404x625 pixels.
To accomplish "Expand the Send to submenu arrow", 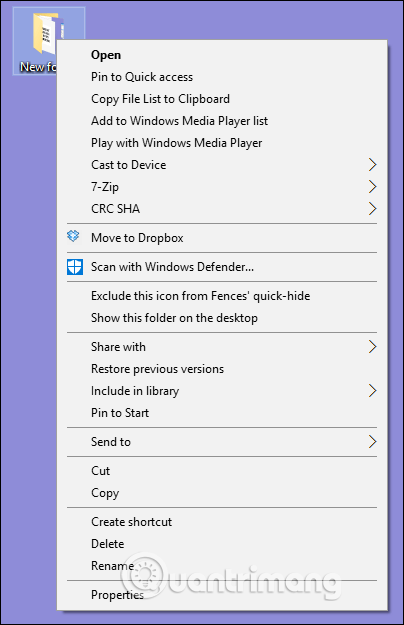I will [372, 442].
